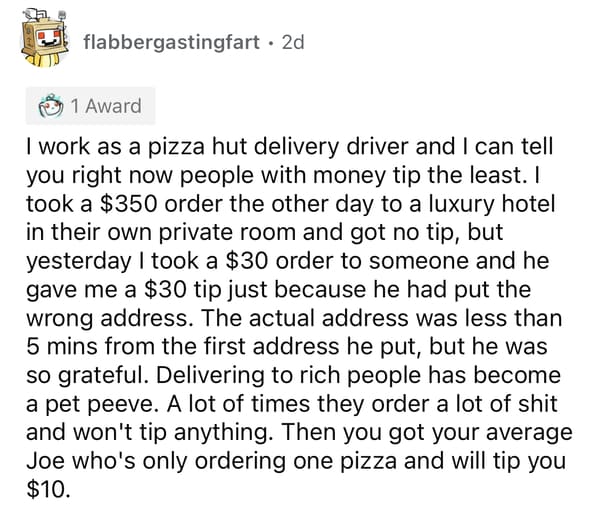
Task: Select the 1 Award badge
Action: [91, 106]
